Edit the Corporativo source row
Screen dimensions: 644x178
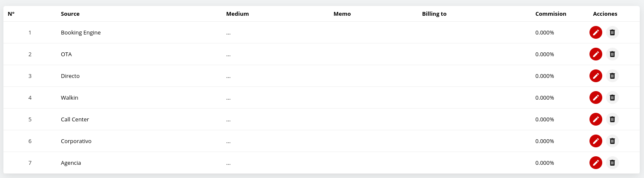(595, 141)
